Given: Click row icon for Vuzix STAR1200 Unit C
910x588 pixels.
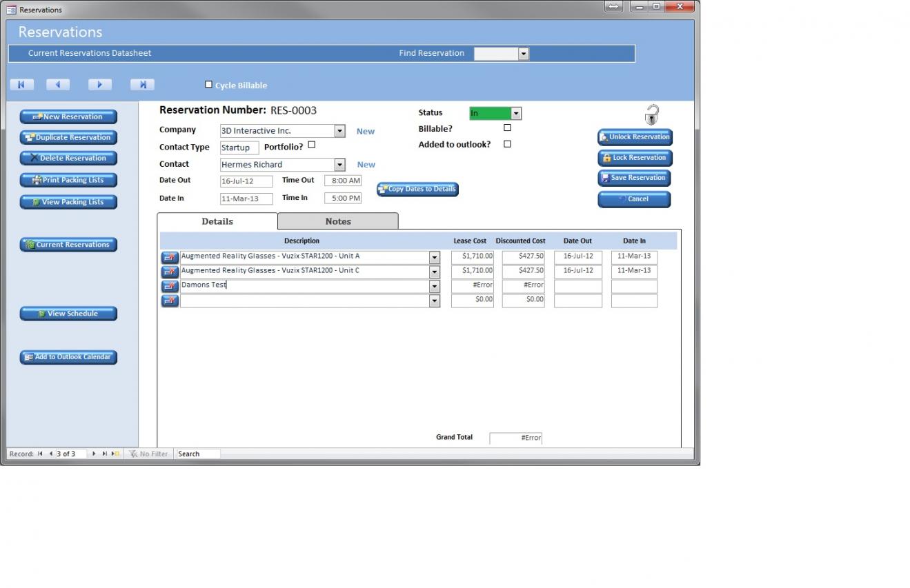Looking at the screenshot, I should click(170, 272).
